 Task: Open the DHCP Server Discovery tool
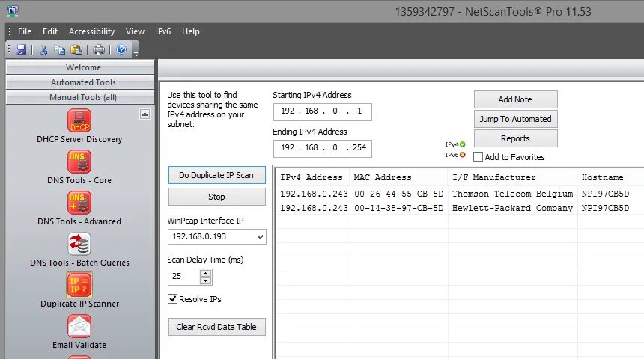point(79,120)
